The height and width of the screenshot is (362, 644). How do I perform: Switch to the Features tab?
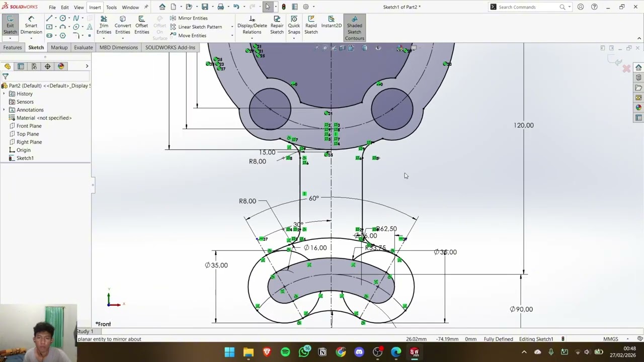coord(13,47)
